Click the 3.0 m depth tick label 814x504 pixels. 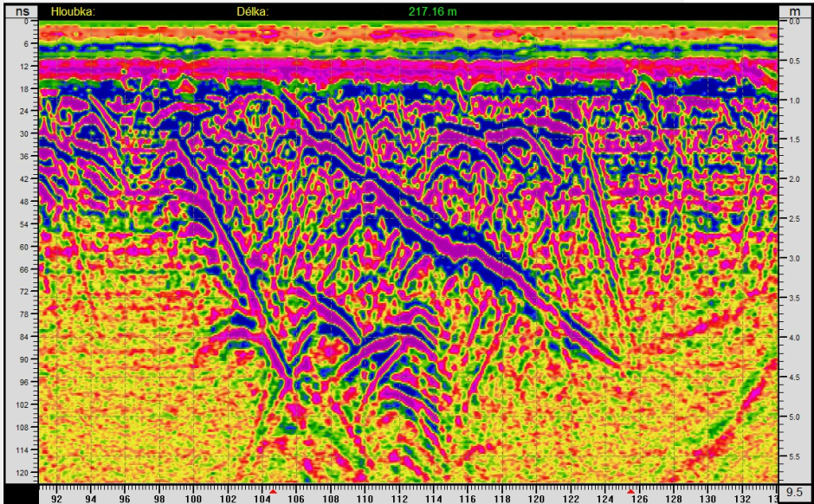click(794, 258)
